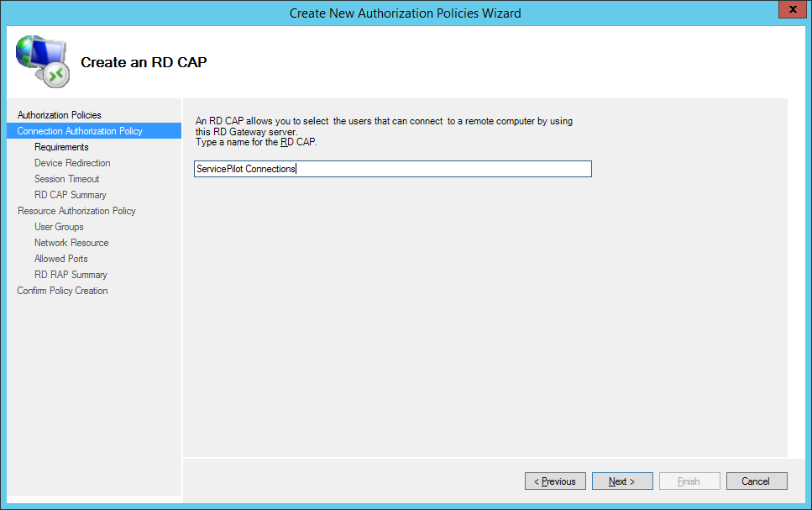
Task: Click the RD CAP name text field
Action: click(392, 169)
